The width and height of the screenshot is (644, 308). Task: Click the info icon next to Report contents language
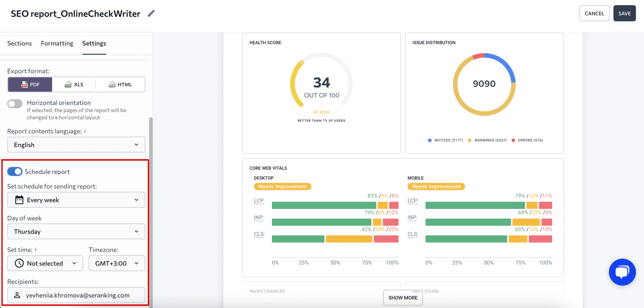85,131
